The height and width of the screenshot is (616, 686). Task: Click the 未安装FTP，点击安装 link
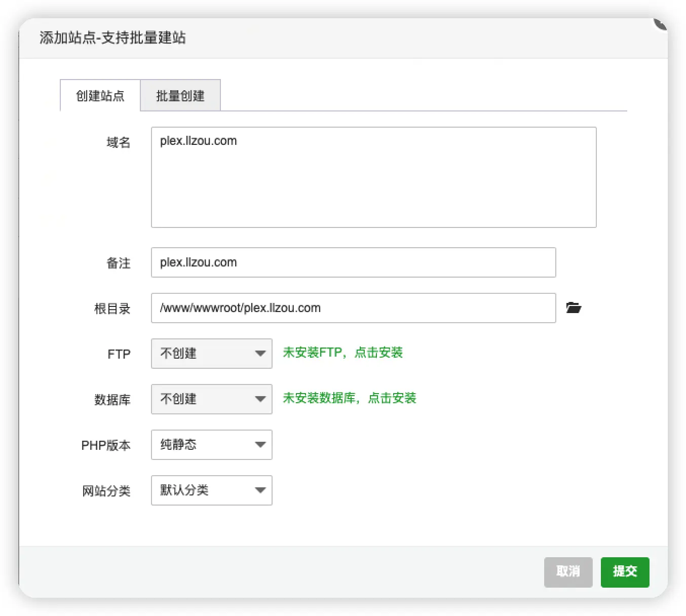coord(343,353)
